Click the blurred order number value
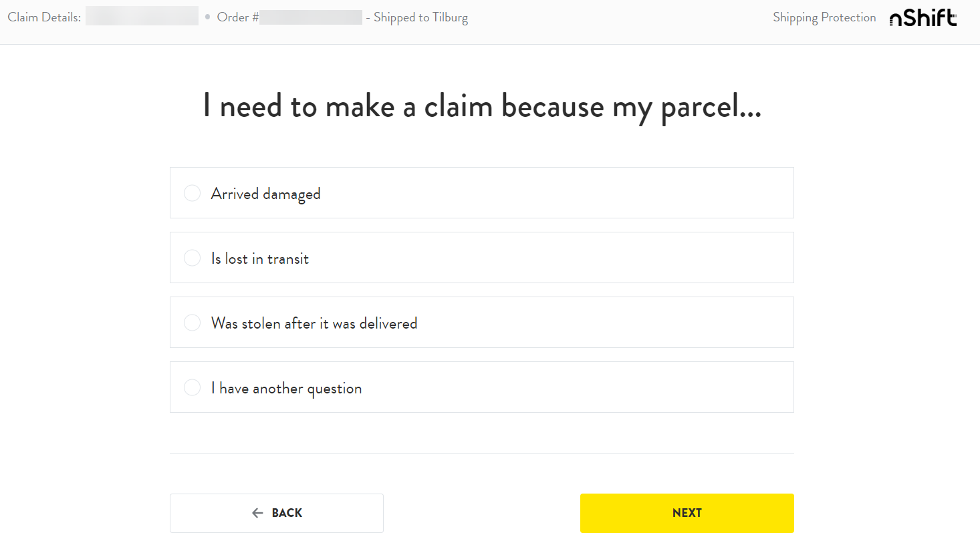This screenshot has height=543, width=980. click(311, 17)
